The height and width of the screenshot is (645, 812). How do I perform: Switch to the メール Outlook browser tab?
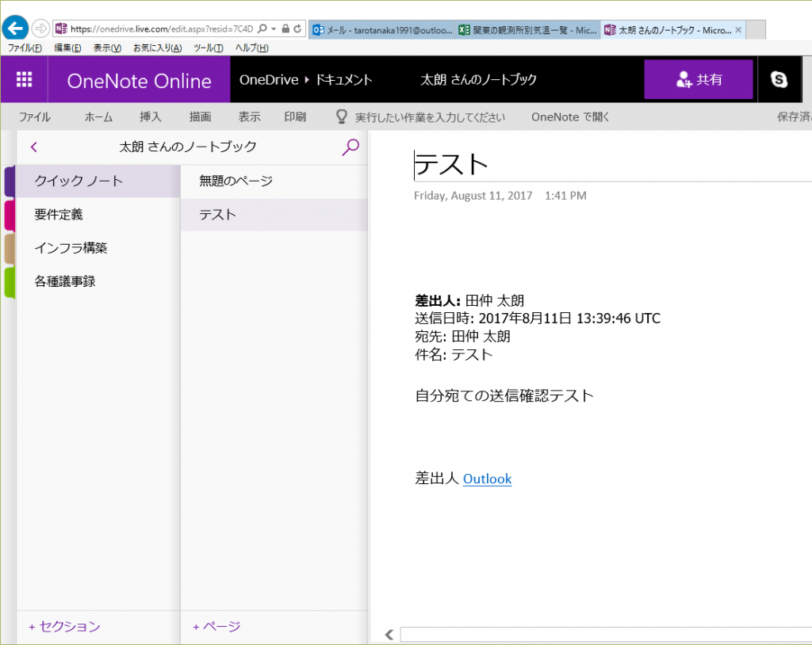coord(382,30)
